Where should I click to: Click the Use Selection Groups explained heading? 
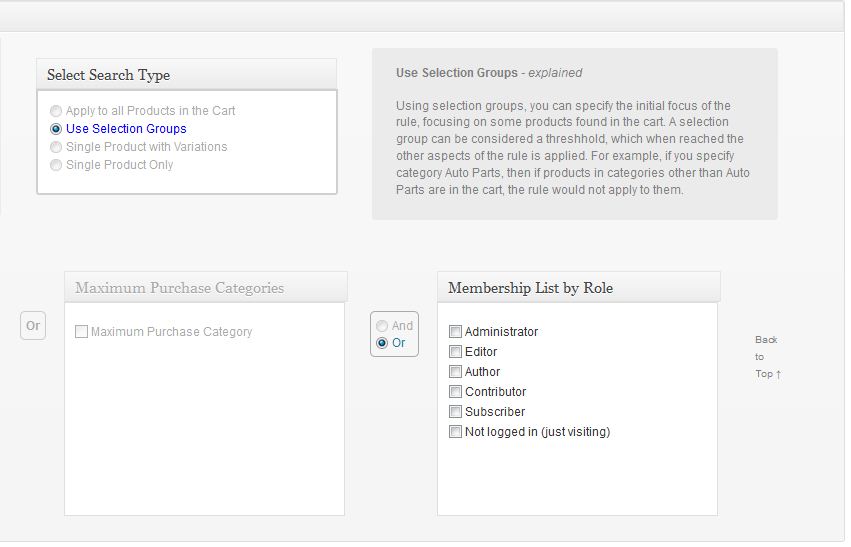pos(489,73)
